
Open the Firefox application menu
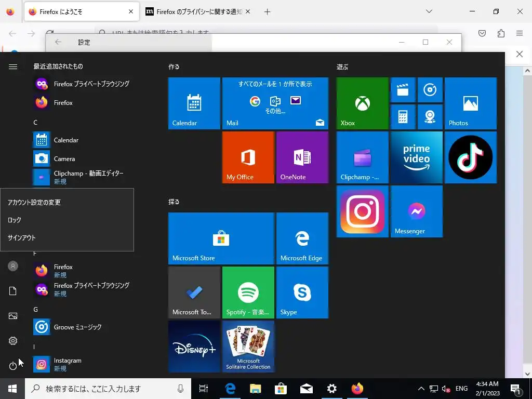coord(520,33)
